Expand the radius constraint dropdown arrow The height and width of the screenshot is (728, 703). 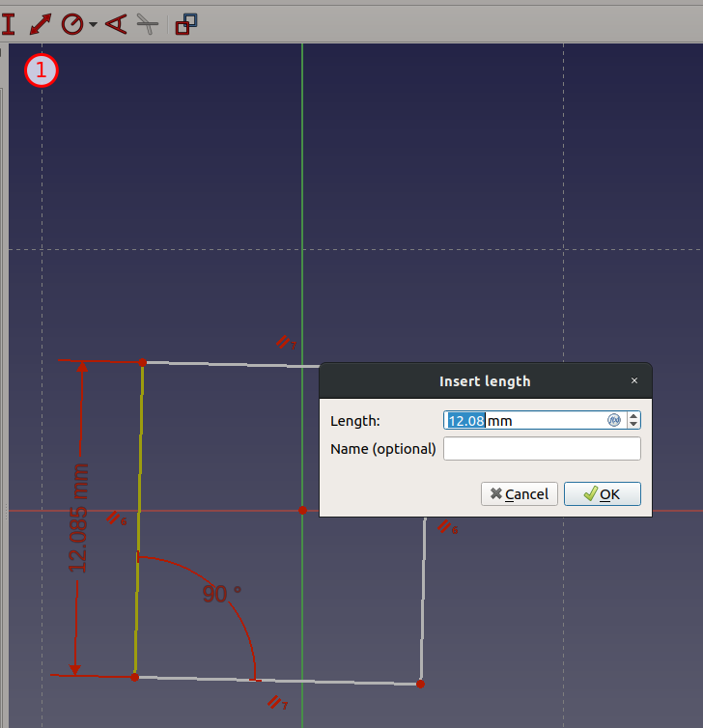click(x=93, y=24)
